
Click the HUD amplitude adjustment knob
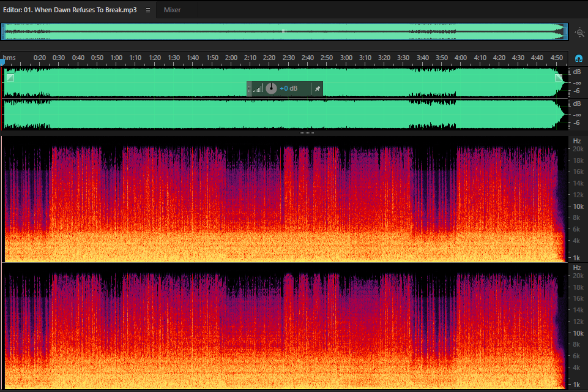pyautogui.click(x=271, y=89)
